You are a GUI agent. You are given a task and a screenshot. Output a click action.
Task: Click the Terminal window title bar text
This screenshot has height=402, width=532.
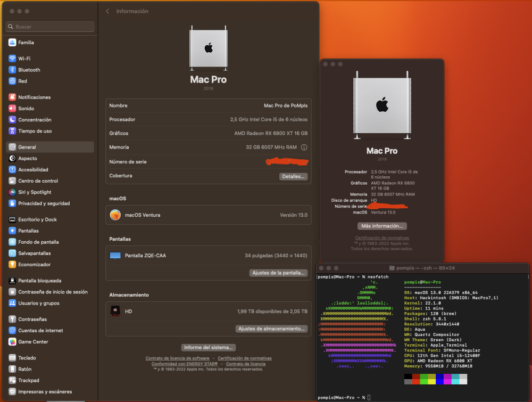(x=426, y=268)
